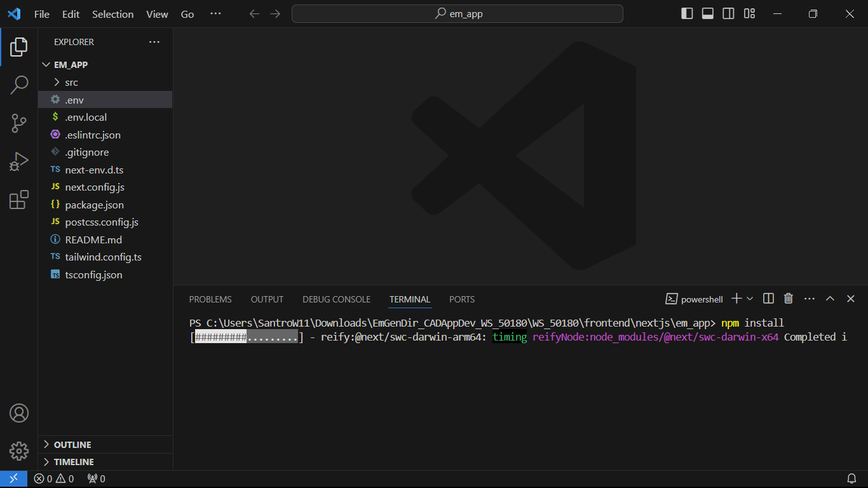Click the remote window indicator in status bar
Screen dimensions: 868x488
point(13,479)
